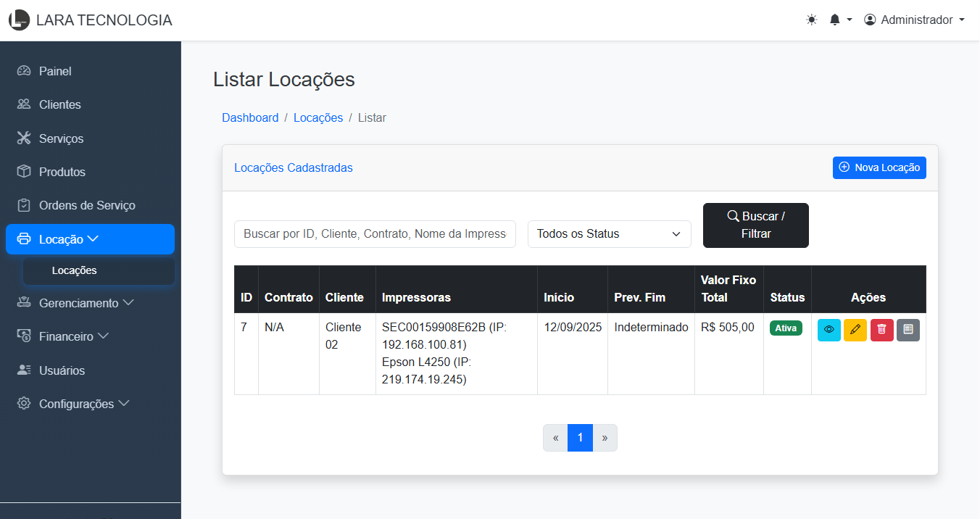
Task: Click the gray document icon in Ações
Action: click(908, 330)
